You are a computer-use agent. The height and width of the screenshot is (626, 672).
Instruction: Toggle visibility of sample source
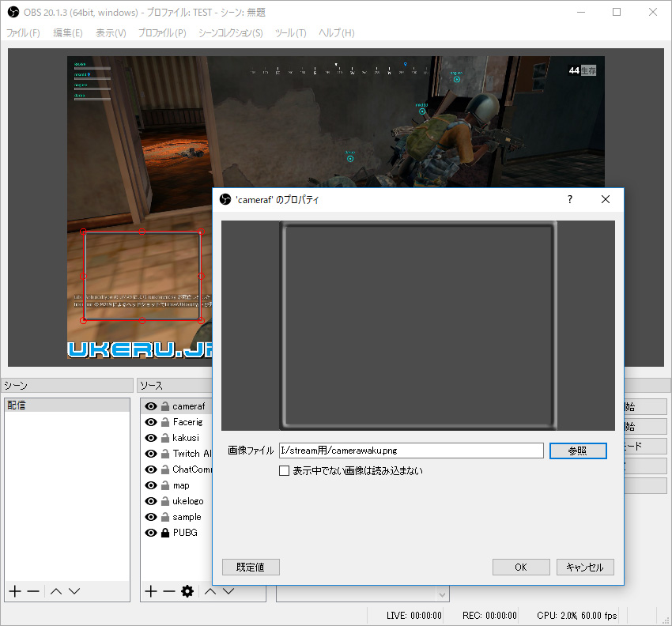pyautogui.click(x=150, y=517)
